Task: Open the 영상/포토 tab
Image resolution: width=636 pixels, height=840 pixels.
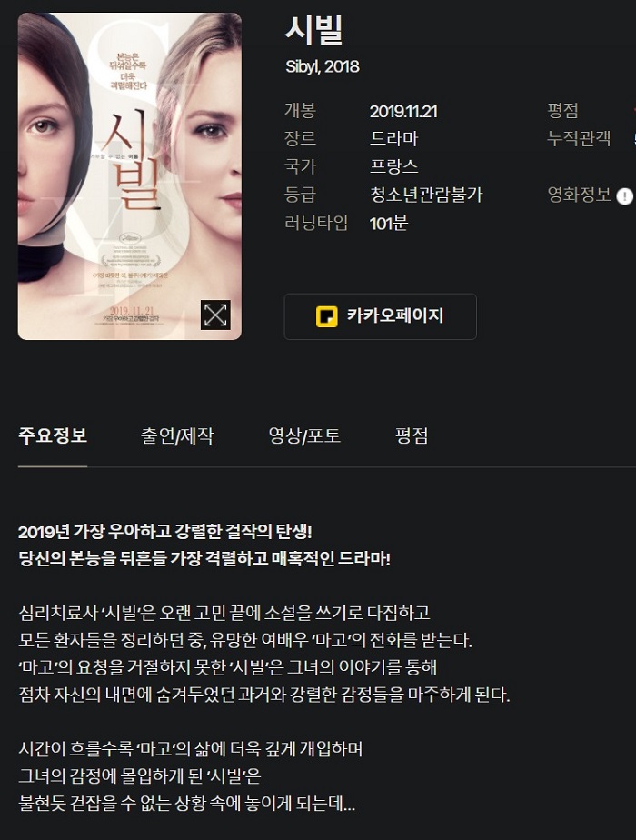Action: pos(304,435)
